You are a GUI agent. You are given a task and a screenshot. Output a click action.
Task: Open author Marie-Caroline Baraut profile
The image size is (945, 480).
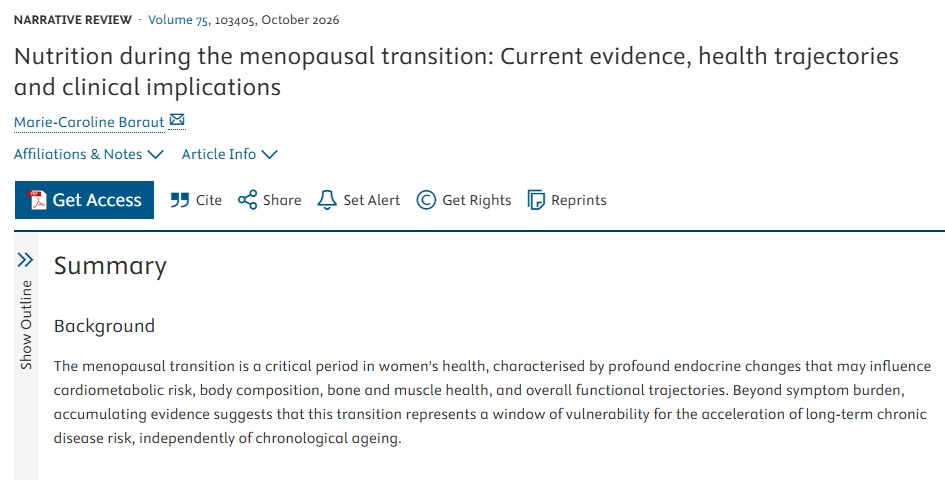89,122
